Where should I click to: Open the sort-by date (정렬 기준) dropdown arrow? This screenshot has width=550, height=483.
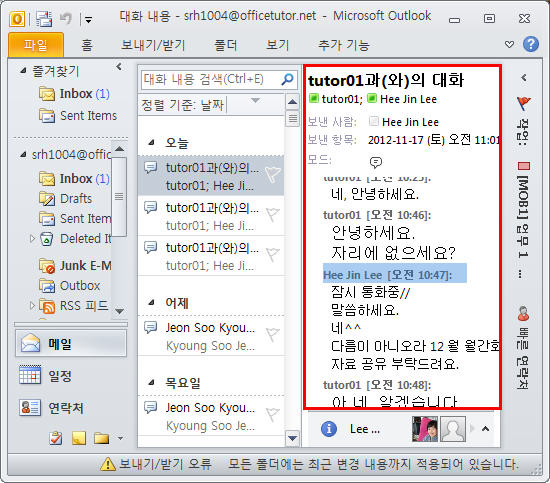256,101
